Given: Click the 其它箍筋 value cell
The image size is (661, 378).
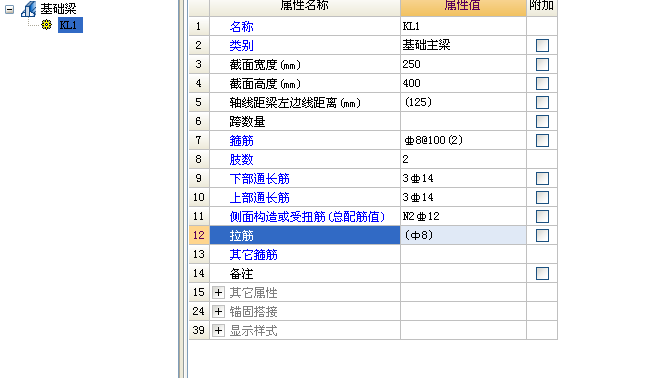Looking at the screenshot, I should (x=463, y=255).
